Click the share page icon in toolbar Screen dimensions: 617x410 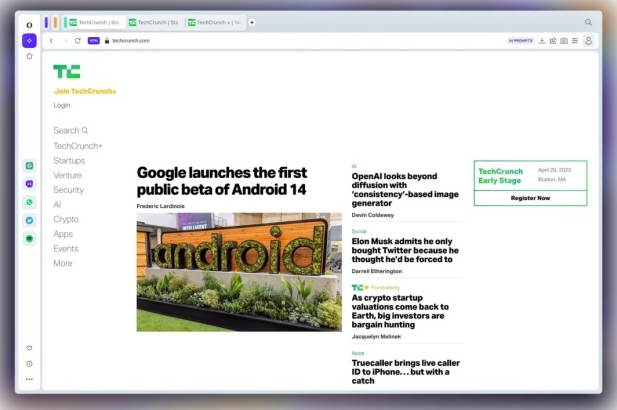(553, 41)
